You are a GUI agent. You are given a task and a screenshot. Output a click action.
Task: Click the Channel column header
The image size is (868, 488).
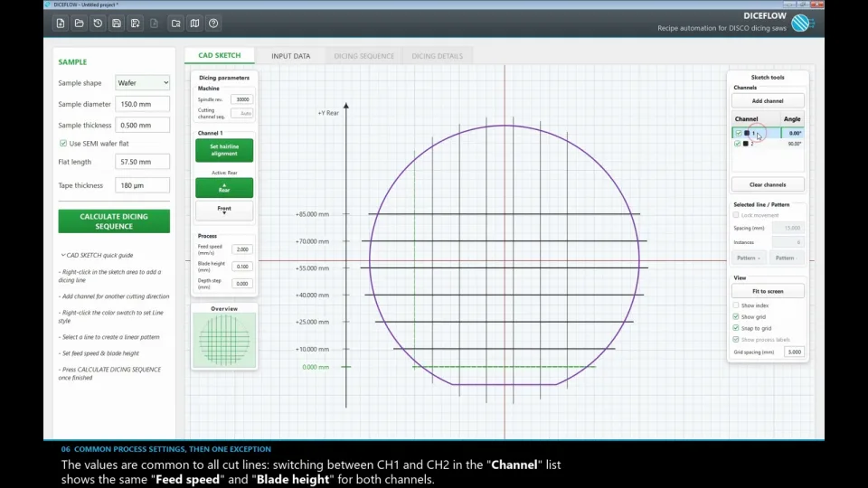tap(746, 119)
